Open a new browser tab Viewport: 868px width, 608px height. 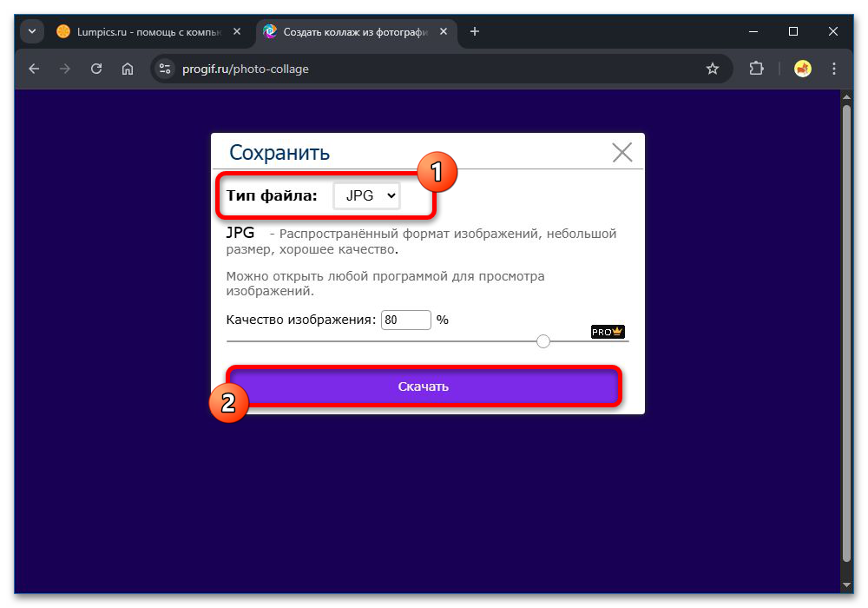474,31
